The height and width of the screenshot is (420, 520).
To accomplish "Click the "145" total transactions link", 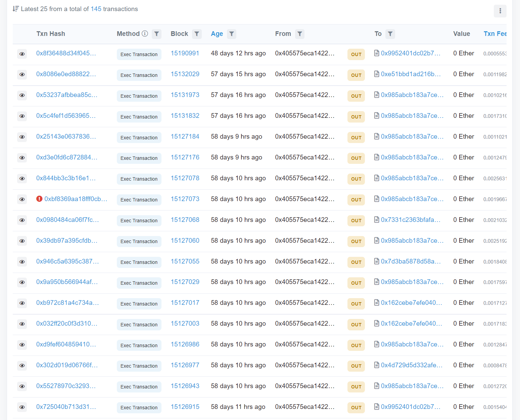I will click(96, 9).
